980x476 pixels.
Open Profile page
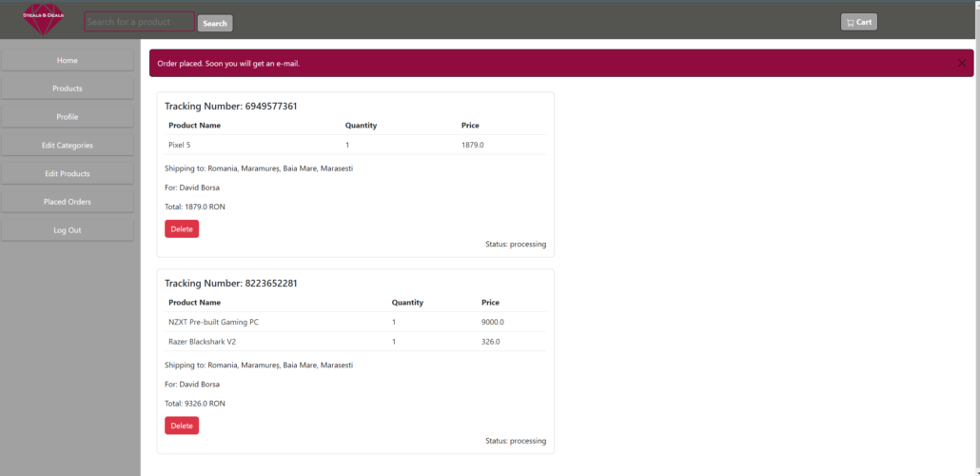coord(68,117)
